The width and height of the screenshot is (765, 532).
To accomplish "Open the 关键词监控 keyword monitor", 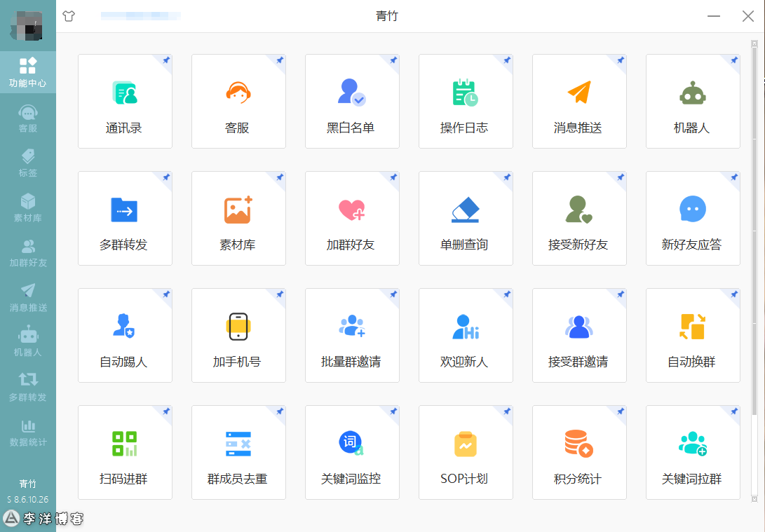I will point(352,452).
